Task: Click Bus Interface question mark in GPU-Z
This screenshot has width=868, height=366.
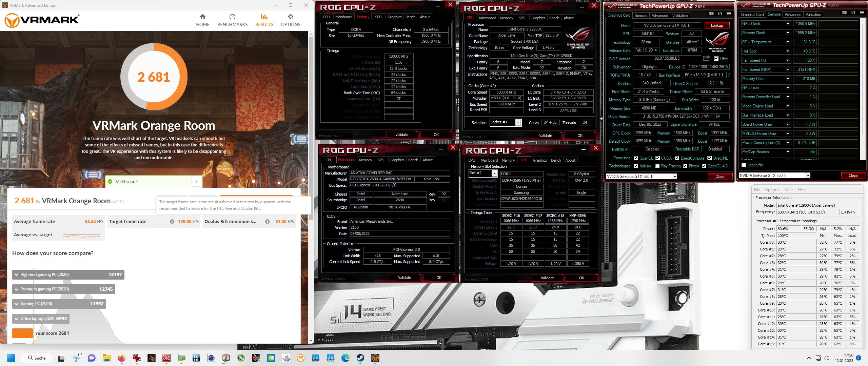Action: [729, 75]
